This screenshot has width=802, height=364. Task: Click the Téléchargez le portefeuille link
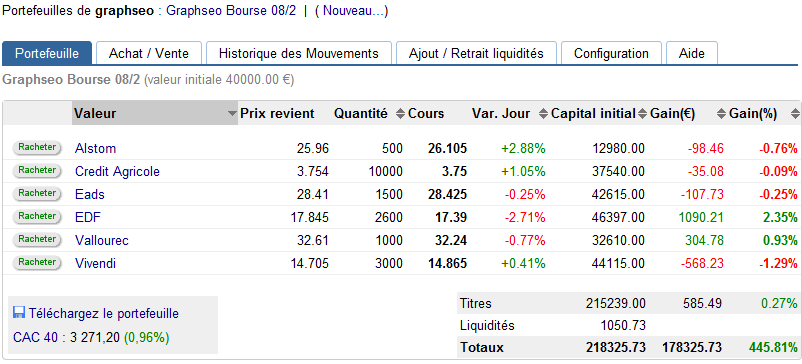point(104,313)
